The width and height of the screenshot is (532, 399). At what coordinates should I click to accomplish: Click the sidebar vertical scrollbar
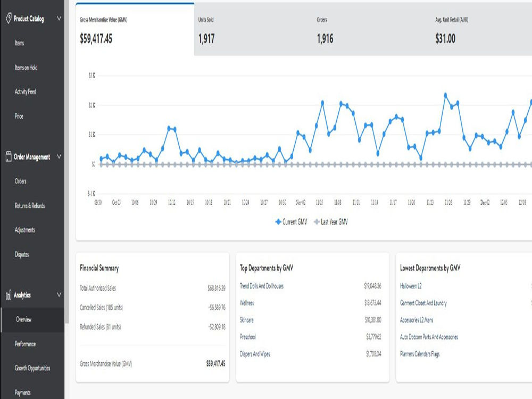[x=67, y=162]
